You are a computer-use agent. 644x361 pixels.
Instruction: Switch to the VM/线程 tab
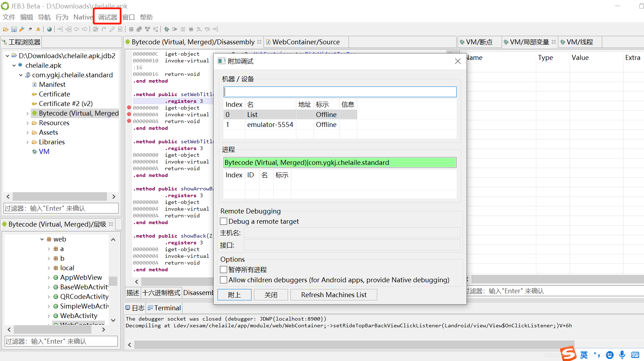click(580, 42)
